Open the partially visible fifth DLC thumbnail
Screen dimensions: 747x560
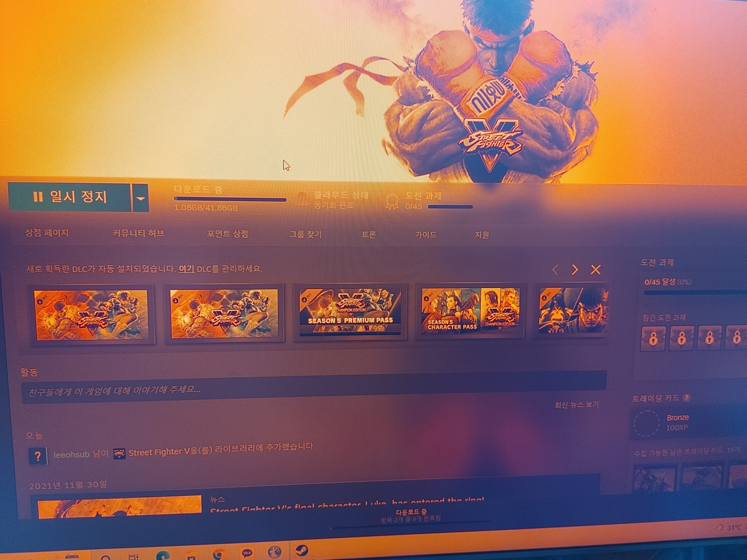point(574,310)
